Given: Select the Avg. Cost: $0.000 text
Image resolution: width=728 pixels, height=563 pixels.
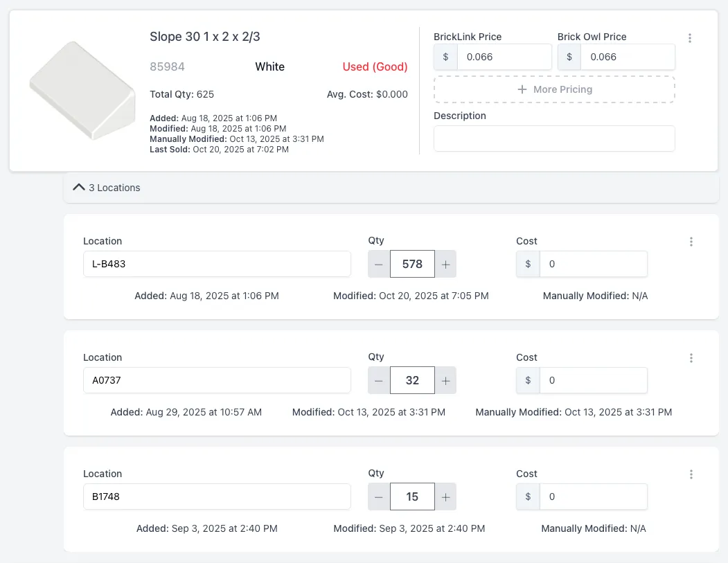Looking at the screenshot, I should (x=367, y=94).
